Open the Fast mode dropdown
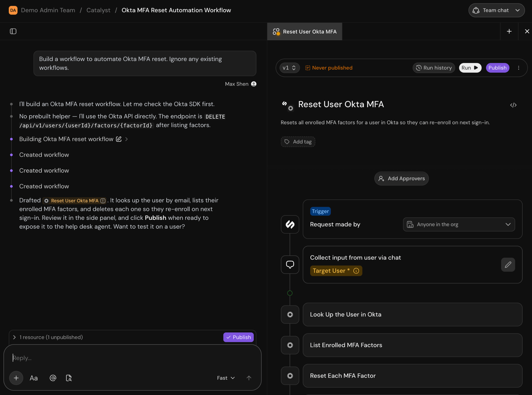Image resolution: width=532 pixels, height=395 pixels. click(226, 378)
